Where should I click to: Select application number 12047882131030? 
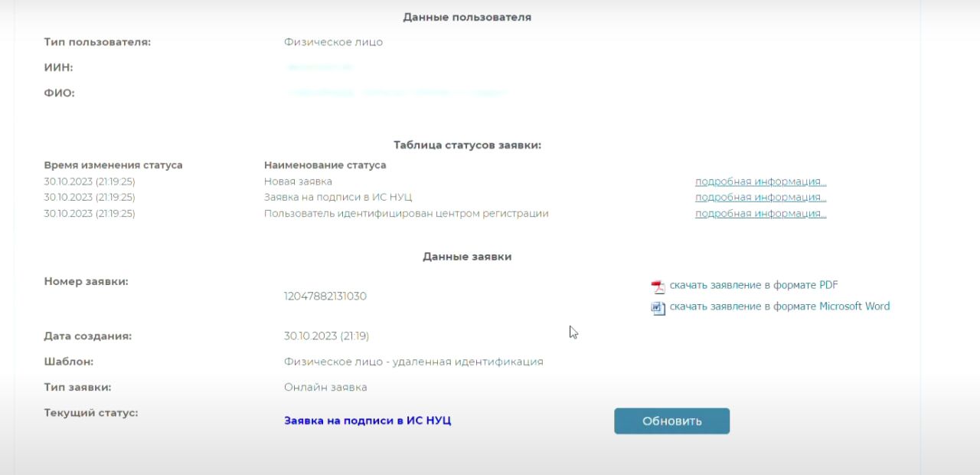pos(325,296)
